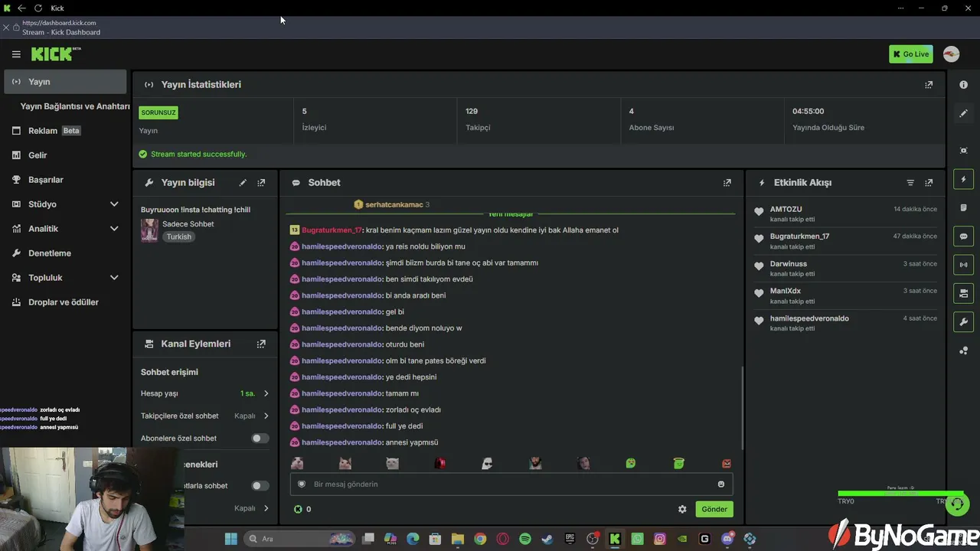The height and width of the screenshot is (551, 980).
Task: Toggle broadcast signal icon in right sidebar
Action: (x=964, y=265)
